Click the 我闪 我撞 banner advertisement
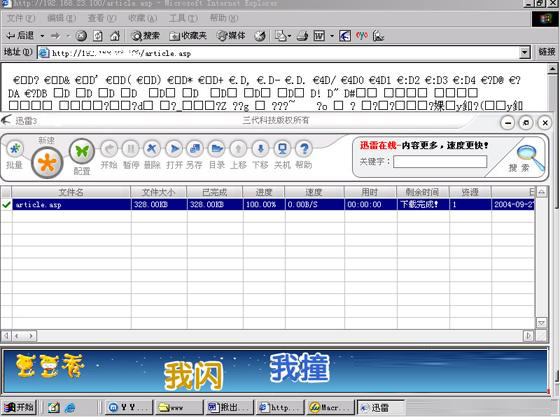The height and width of the screenshot is (420, 560). tap(275, 371)
